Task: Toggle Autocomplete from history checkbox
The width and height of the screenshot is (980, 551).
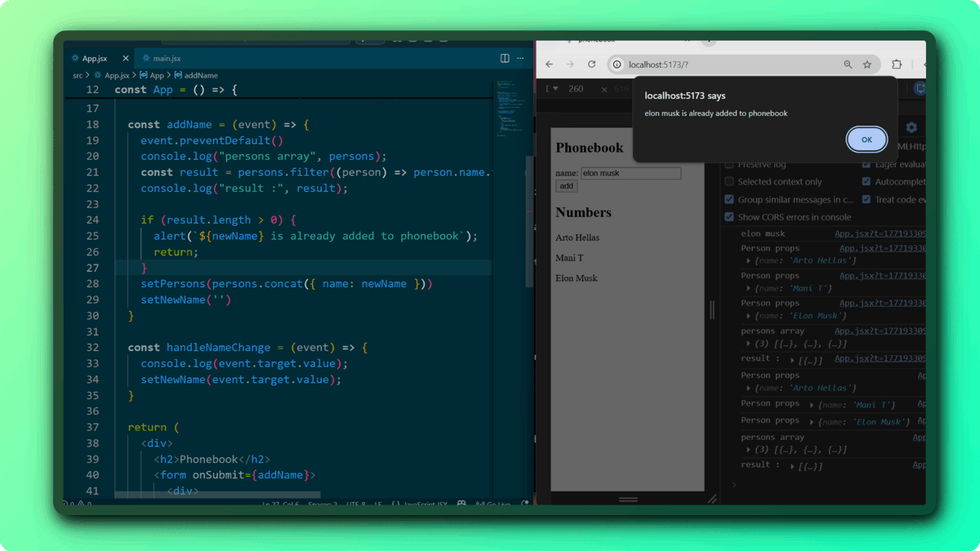Action: tap(866, 182)
